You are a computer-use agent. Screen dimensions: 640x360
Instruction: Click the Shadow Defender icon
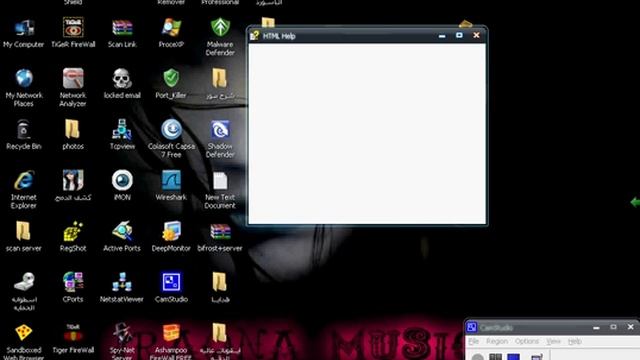point(220,129)
